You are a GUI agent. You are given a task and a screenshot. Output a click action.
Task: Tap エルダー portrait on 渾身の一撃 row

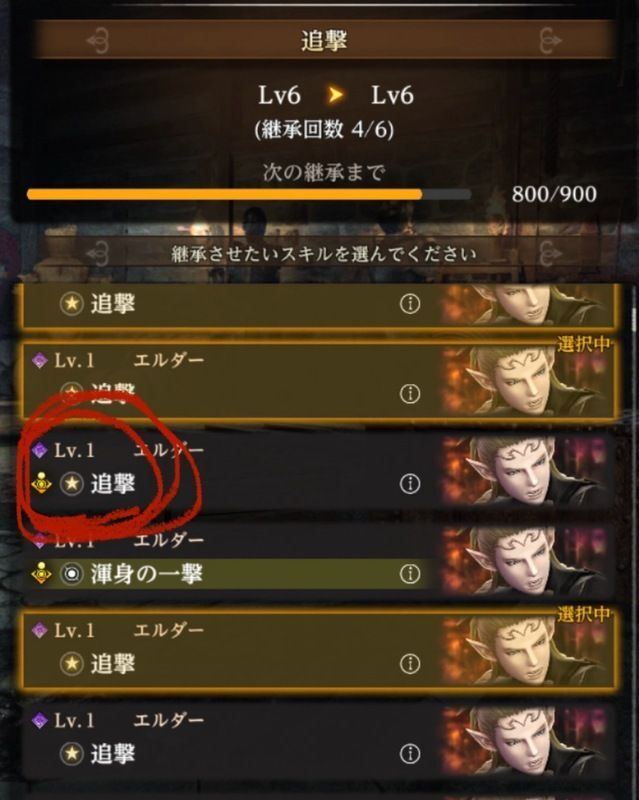click(x=528, y=560)
